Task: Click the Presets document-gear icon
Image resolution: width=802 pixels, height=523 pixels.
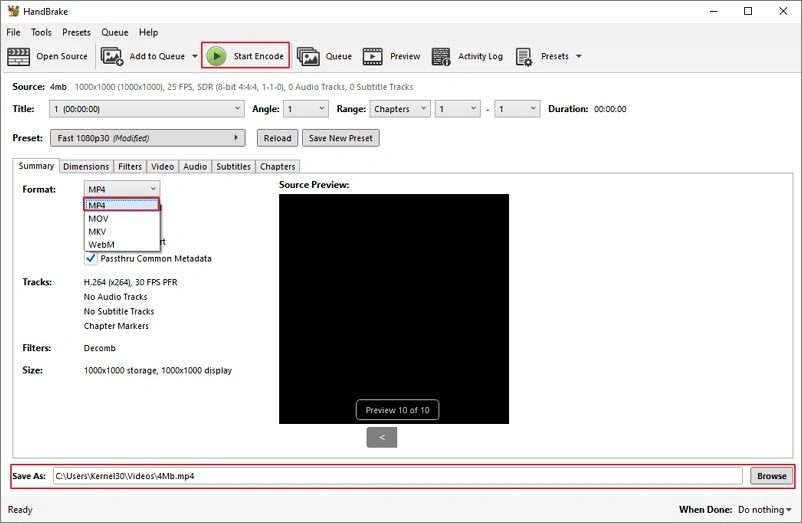Action: pyautogui.click(x=524, y=56)
